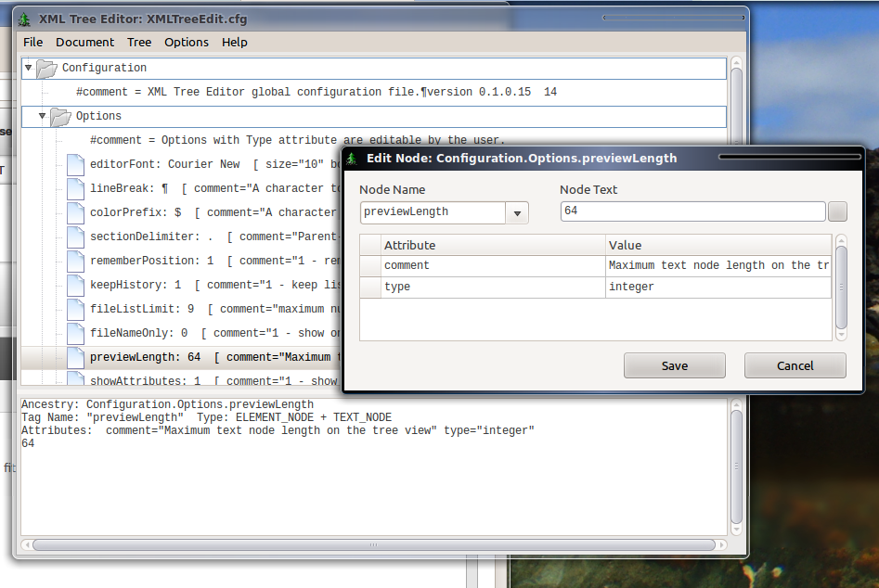Select the comment attribute cell

(x=493, y=265)
